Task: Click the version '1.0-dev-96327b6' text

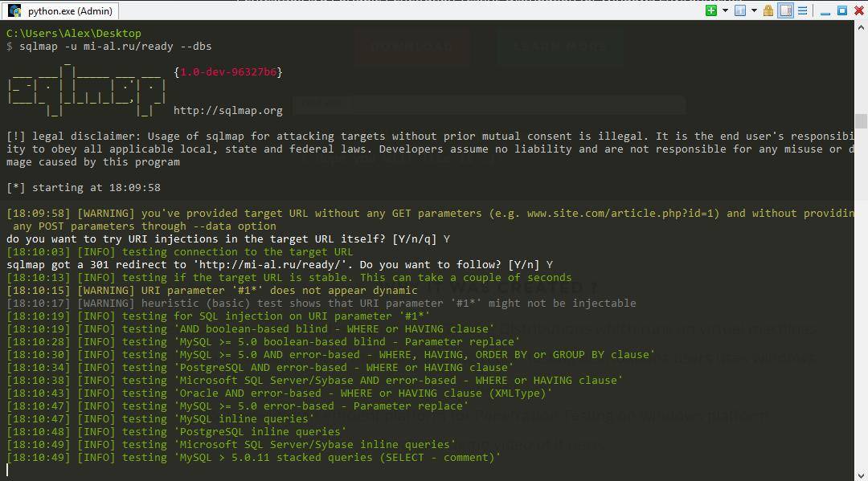Action: (228, 72)
